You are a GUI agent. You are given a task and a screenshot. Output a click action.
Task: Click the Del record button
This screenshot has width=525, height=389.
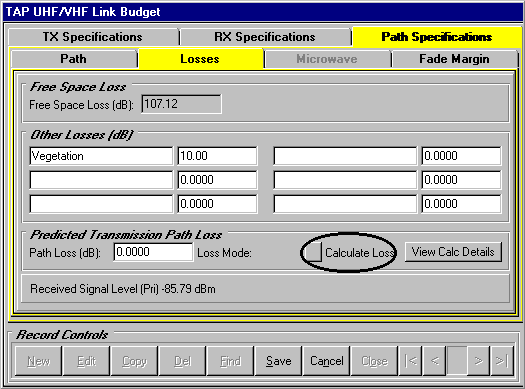pos(182,361)
